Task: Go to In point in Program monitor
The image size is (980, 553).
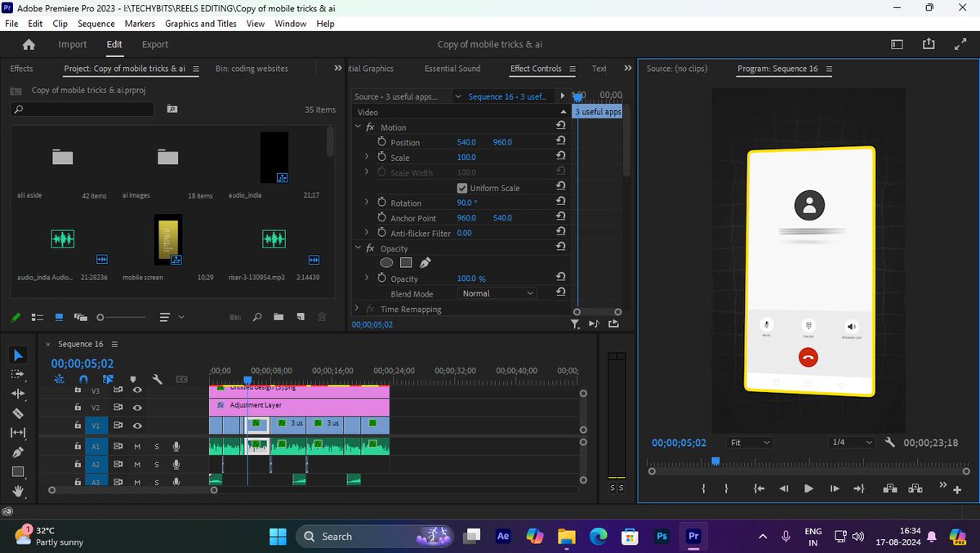Action: pyautogui.click(x=759, y=488)
